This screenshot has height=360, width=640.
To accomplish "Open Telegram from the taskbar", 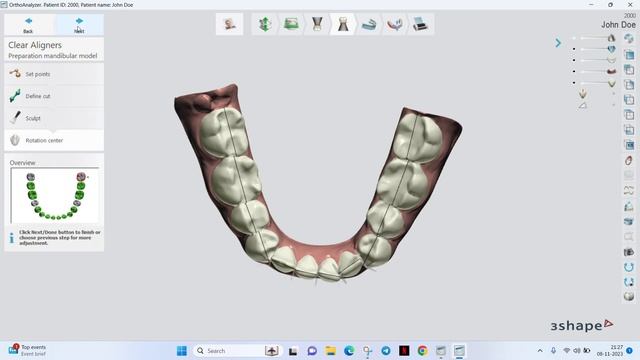I will (386, 351).
